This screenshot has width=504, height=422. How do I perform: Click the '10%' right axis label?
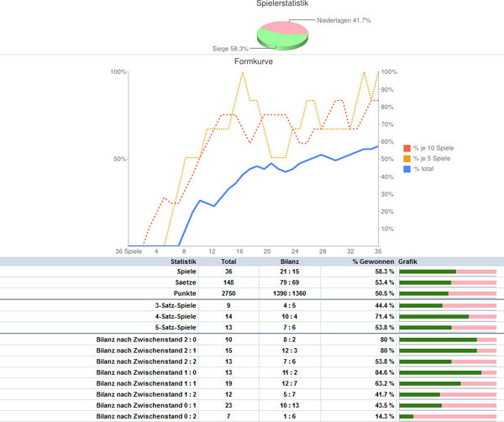click(387, 229)
